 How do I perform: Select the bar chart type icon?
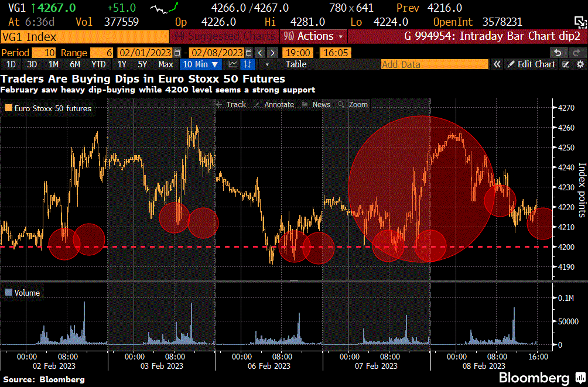point(248,64)
